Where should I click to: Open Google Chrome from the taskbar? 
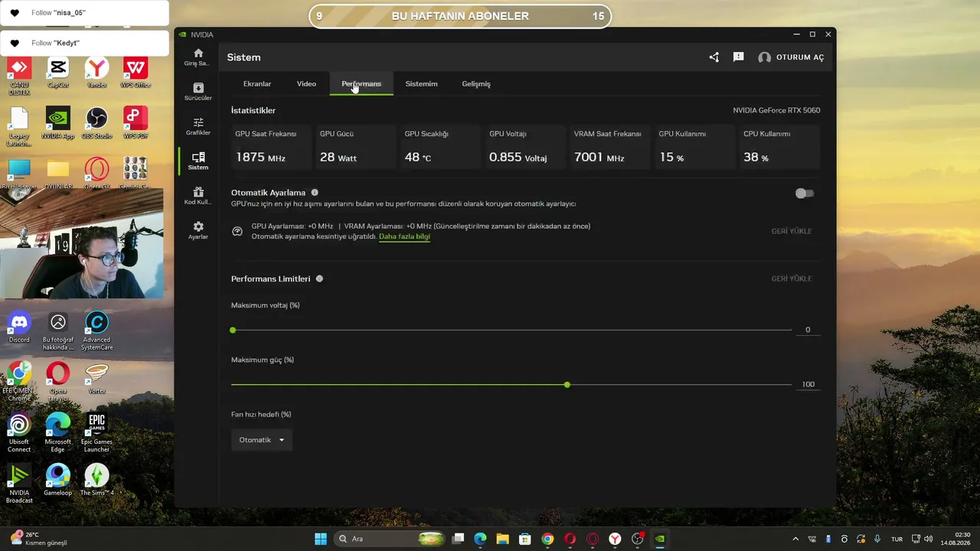coord(547,539)
